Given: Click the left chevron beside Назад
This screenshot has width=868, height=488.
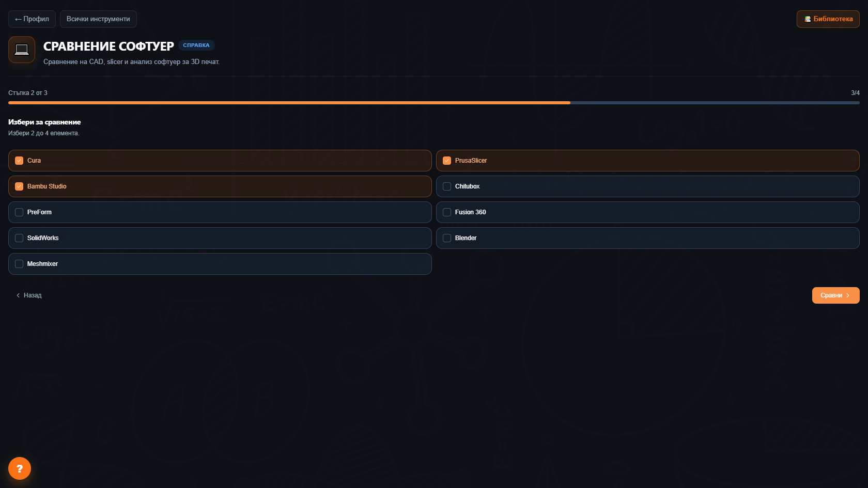Looking at the screenshot, I should [18, 295].
